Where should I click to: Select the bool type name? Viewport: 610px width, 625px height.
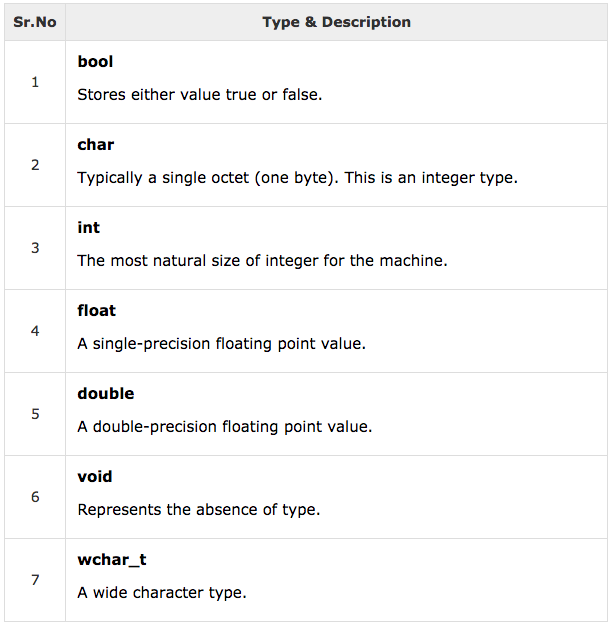(x=95, y=62)
